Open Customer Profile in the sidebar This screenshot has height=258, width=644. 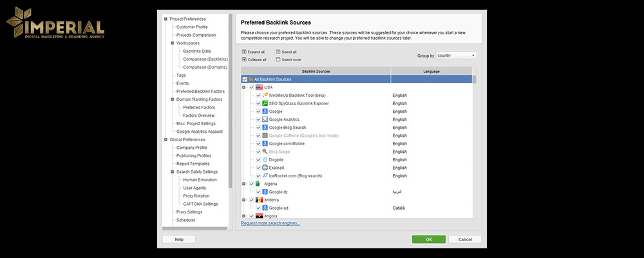191,27
